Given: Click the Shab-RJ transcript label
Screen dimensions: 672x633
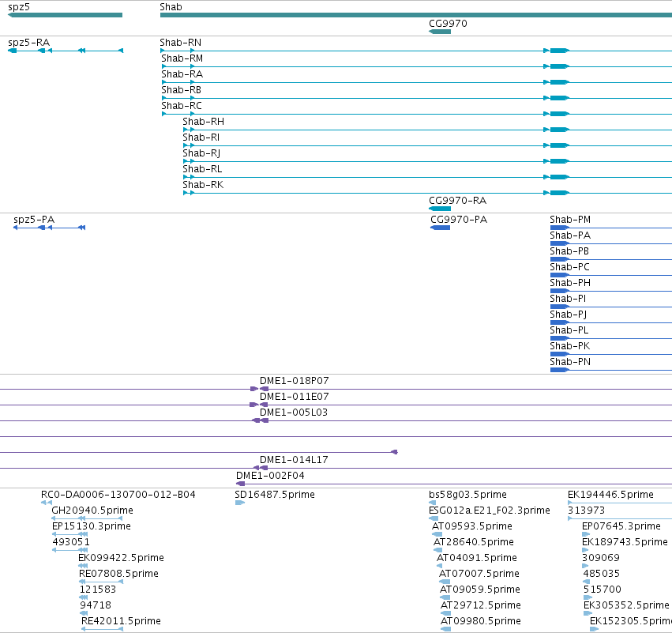Looking at the screenshot, I should click(x=201, y=153).
